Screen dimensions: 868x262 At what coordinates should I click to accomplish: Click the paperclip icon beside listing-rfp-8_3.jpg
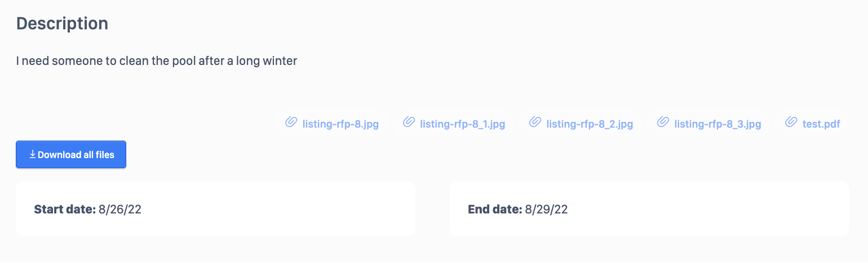pos(663,122)
